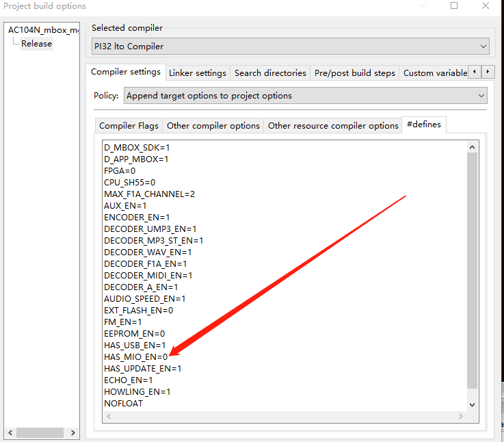Viewport: 504px width, 442px height.
Task: Click the HAS_UPDATE_EN=1 define
Action: (x=142, y=369)
